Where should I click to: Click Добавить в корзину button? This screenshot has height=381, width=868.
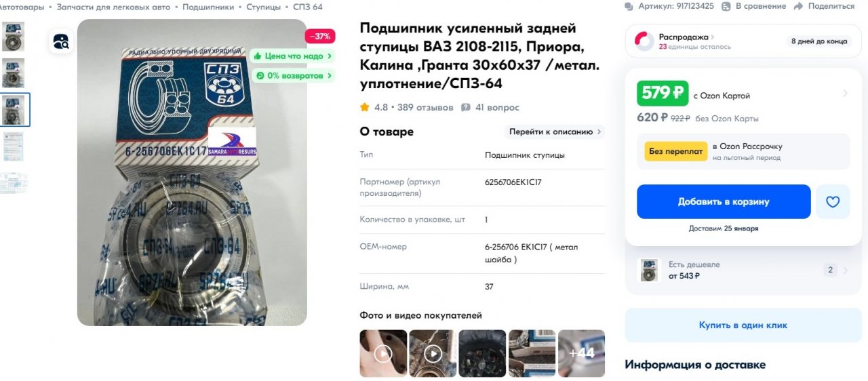pyautogui.click(x=724, y=202)
